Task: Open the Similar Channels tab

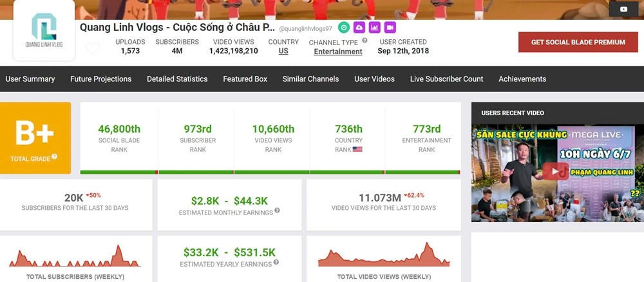Action: [x=310, y=79]
